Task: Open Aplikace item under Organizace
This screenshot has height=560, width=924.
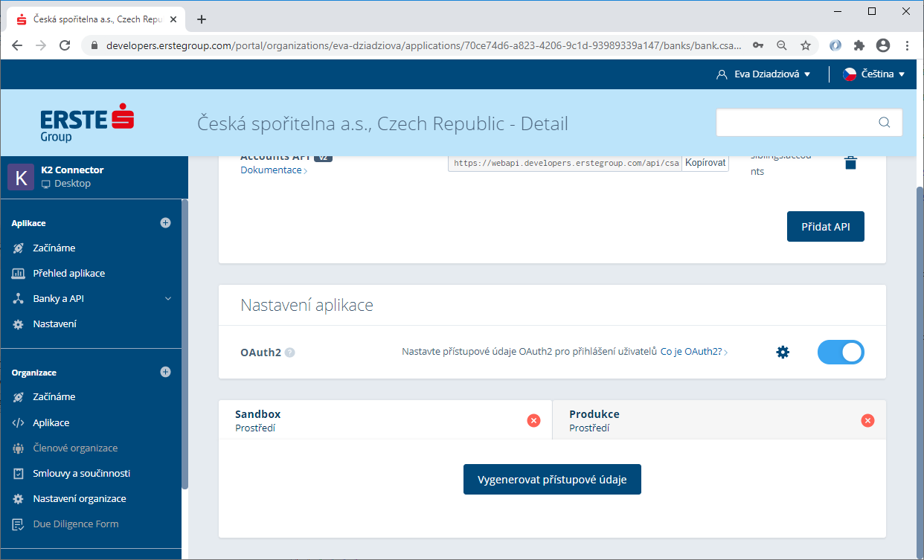Action: [51, 422]
